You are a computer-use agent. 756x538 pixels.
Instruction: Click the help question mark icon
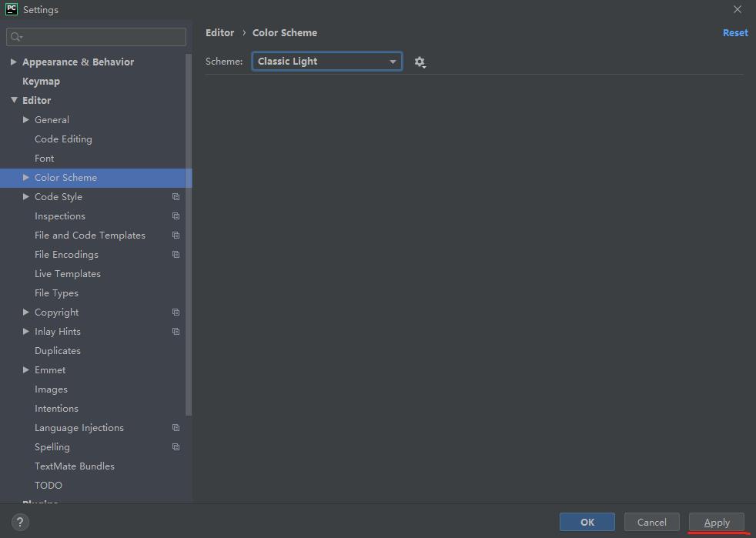[20, 522]
